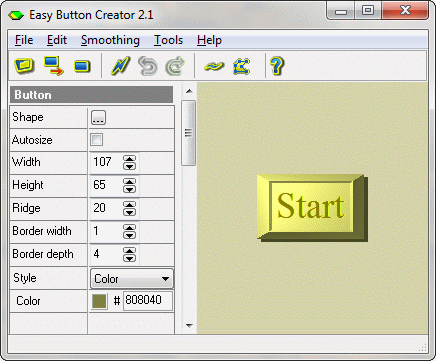Close the Easy Button Creator window

tap(405, 11)
